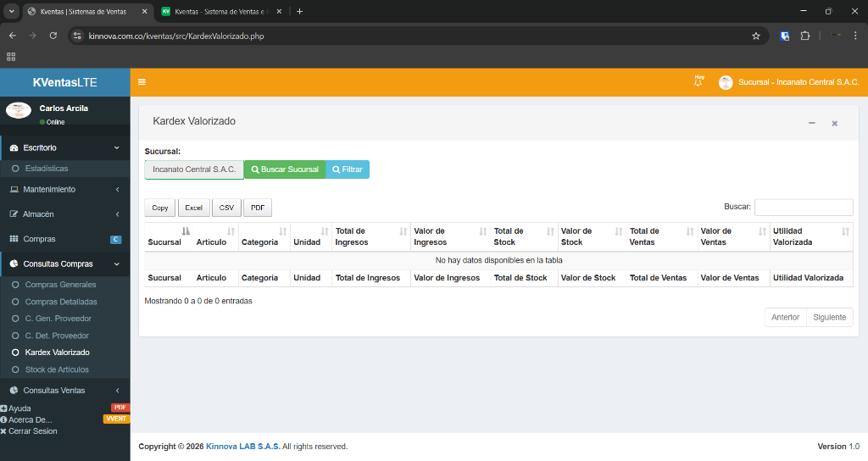
Task: Expand the Almacén menu arrow
Action: coord(117,214)
